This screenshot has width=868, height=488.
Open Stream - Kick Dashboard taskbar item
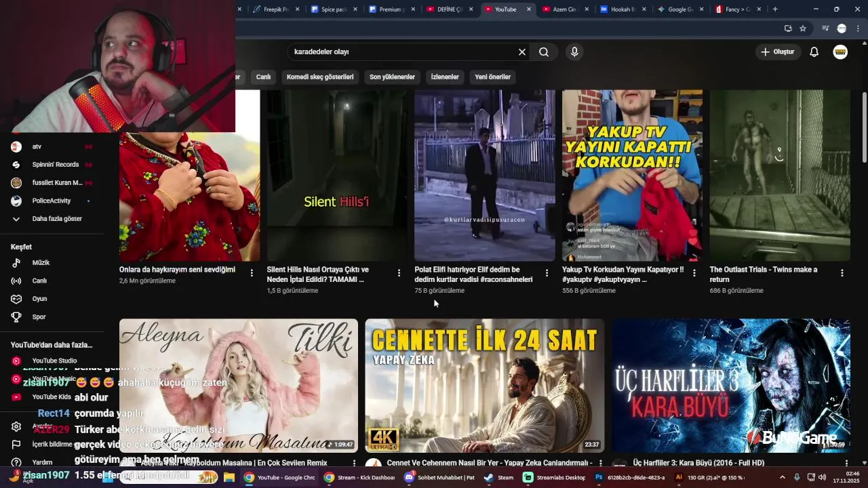tap(359, 477)
